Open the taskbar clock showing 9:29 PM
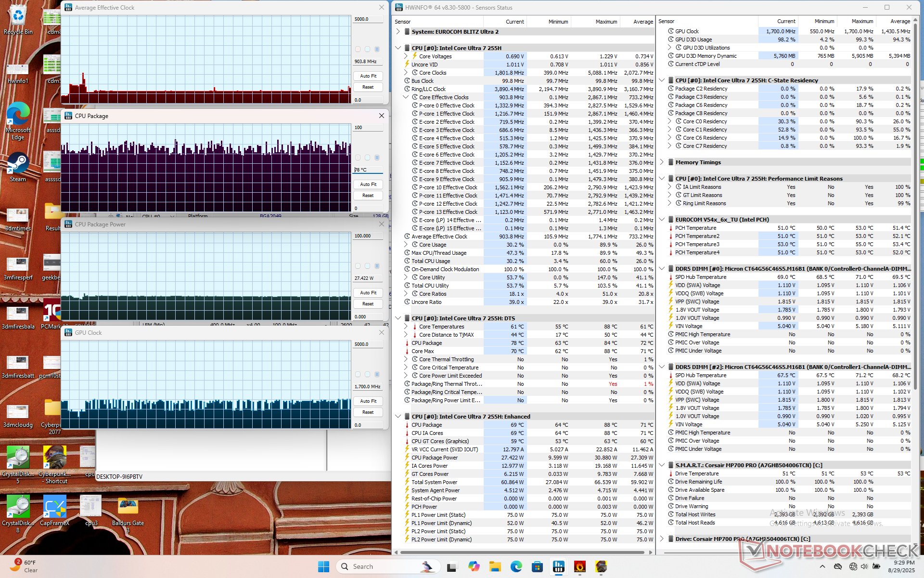Image resolution: width=924 pixels, height=578 pixels. (x=901, y=566)
